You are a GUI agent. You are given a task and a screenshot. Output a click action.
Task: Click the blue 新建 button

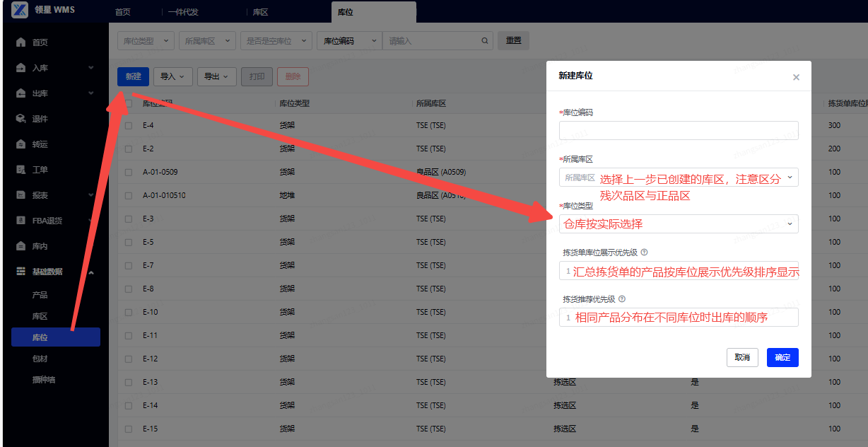(133, 76)
